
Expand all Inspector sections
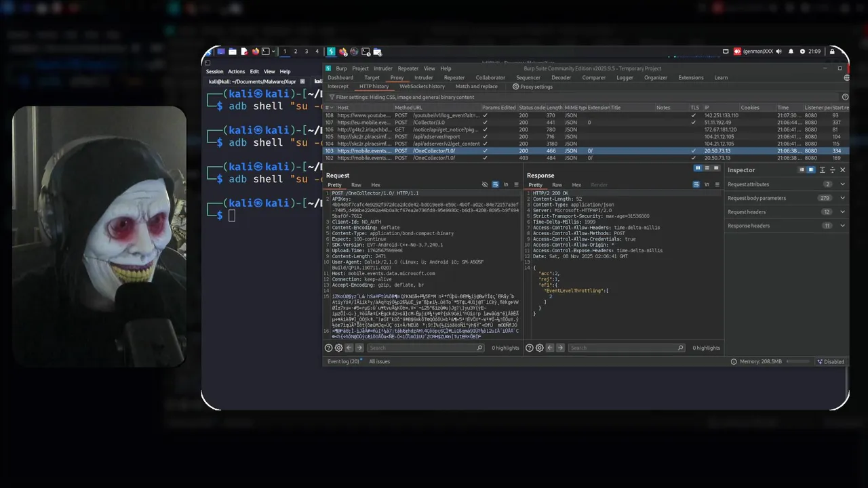[823, 170]
